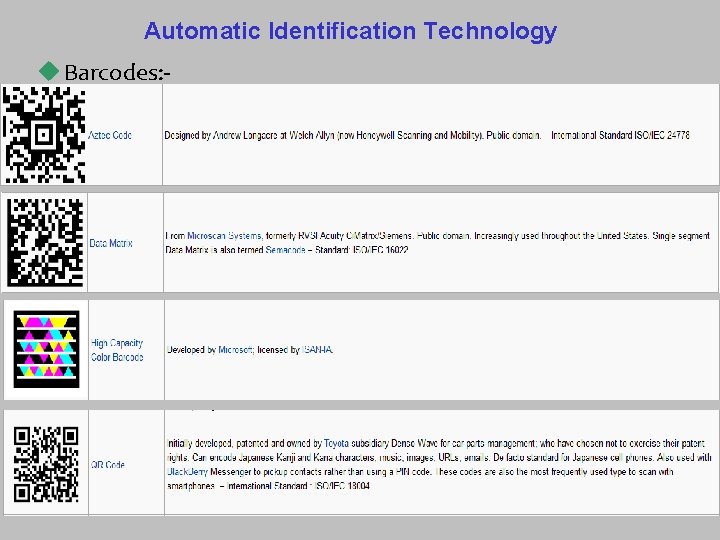Image resolution: width=720 pixels, height=540 pixels.
Task: Click text 'Initially developed, patented and owned by'
Action: [244, 444]
